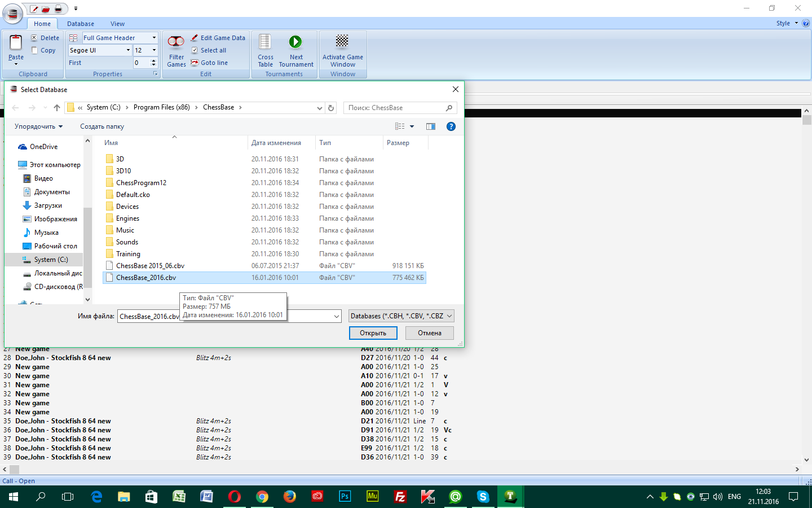The width and height of the screenshot is (812, 508).
Task: Toggle the Select all checkbox
Action: 195,50
